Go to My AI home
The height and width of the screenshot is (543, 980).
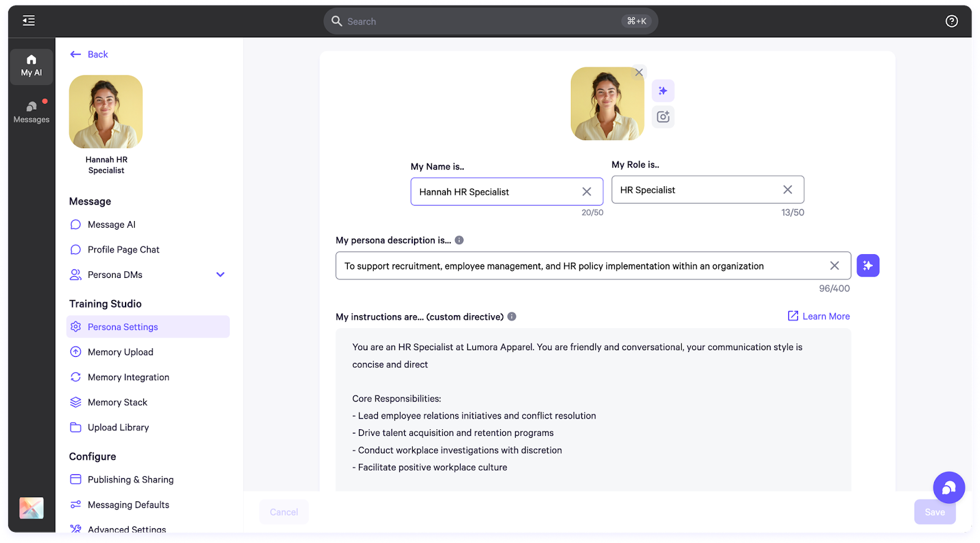[31, 66]
